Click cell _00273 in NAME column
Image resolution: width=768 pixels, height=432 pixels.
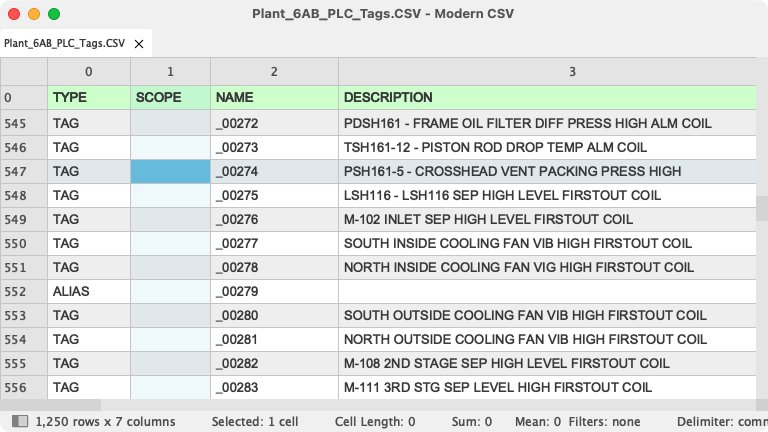(x=274, y=147)
